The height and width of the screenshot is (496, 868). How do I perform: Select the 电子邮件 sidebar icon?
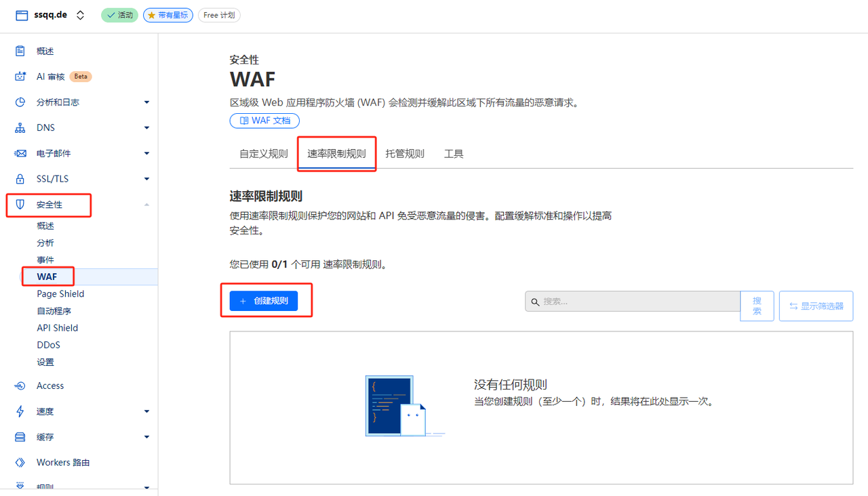click(x=19, y=152)
